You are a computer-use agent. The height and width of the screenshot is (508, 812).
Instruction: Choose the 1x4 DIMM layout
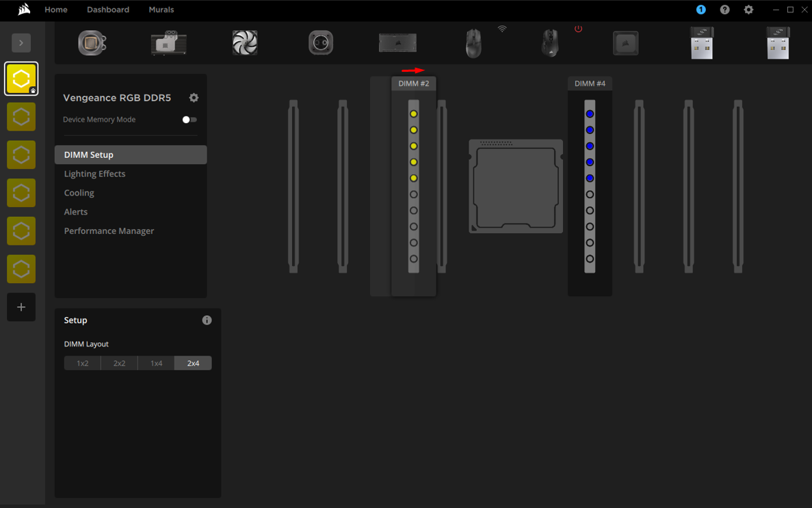point(157,363)
